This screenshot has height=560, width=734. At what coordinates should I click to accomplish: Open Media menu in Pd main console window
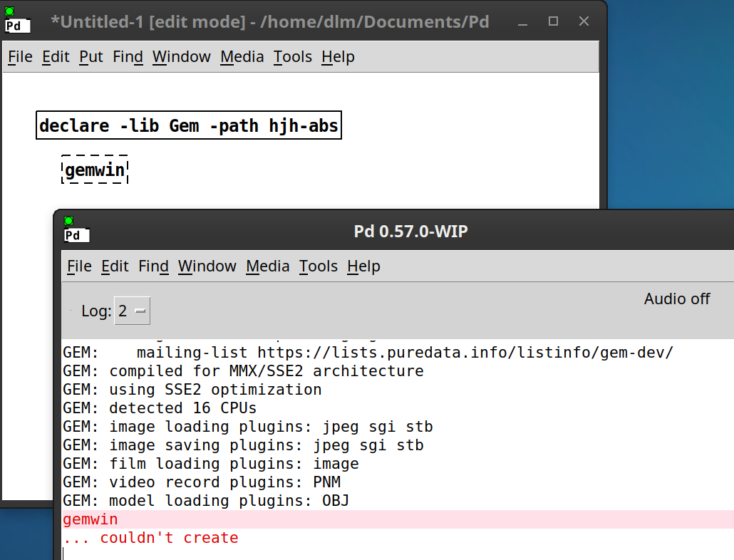pyautogui.click(x=268, y=266)
